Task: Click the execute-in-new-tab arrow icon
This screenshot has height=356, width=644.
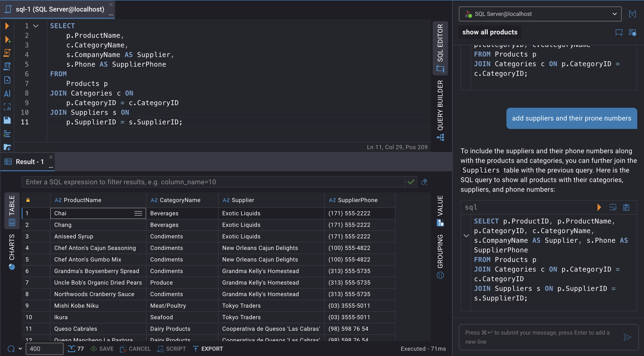Action: pyautogui.click(x=7, y=39)
